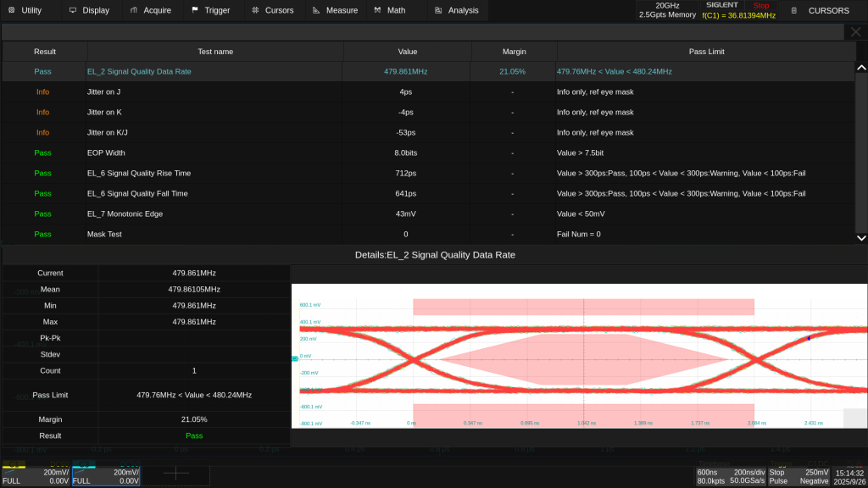868x488 pixels.
Task: Close the compliance test results panel
Action: pos(855,31)
